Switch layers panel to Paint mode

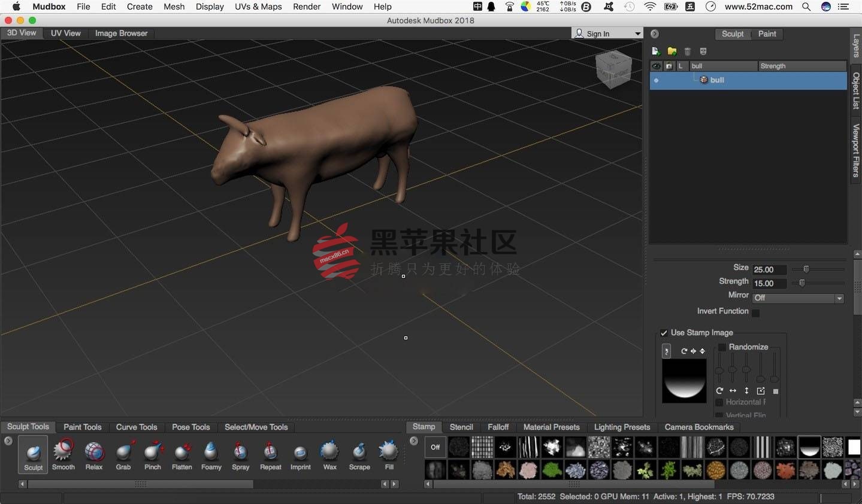[767, 34]
